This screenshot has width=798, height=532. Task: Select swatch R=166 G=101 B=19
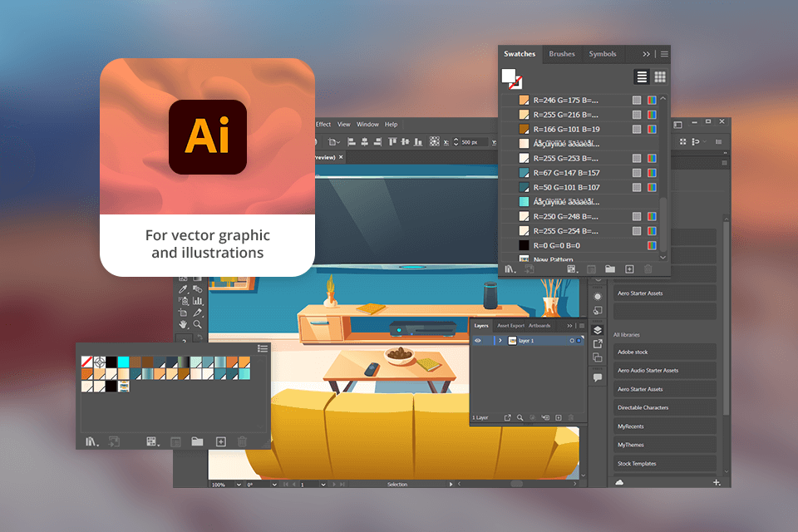tap(580, 130)
